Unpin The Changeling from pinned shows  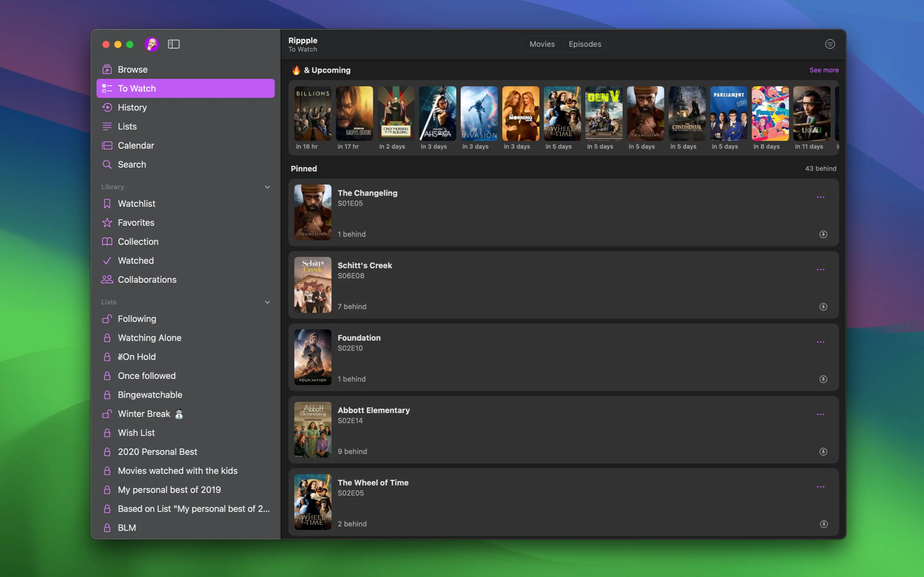point(823,234)
